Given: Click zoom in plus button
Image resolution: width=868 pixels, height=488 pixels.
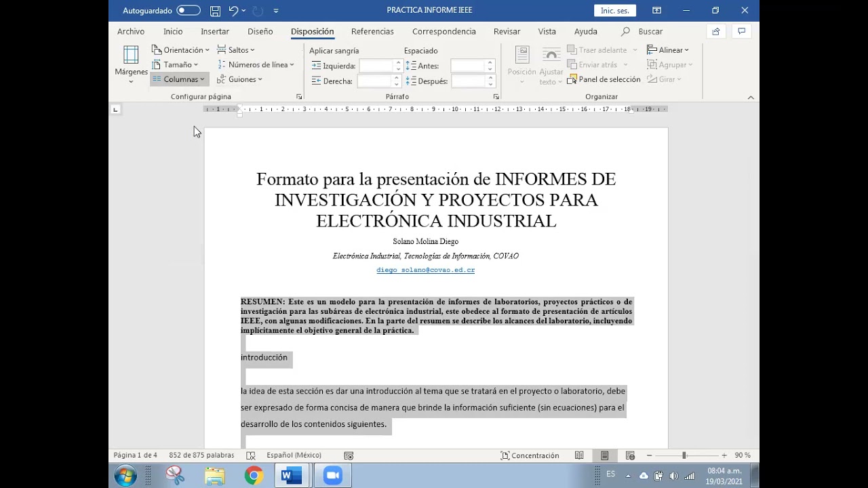Looking at the screenshot, I should click(724, 455).
